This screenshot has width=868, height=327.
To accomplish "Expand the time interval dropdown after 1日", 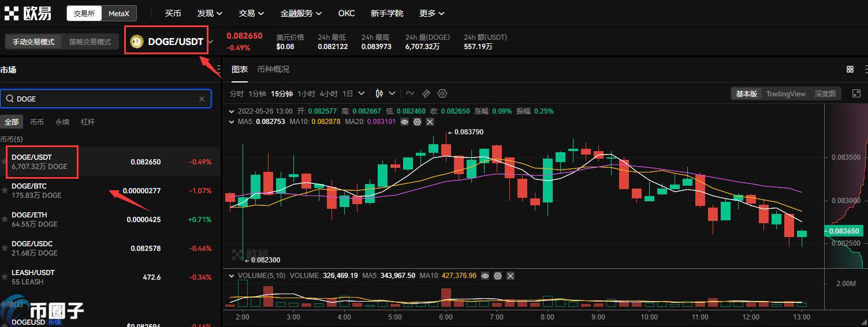I will (x=362, y=93).
